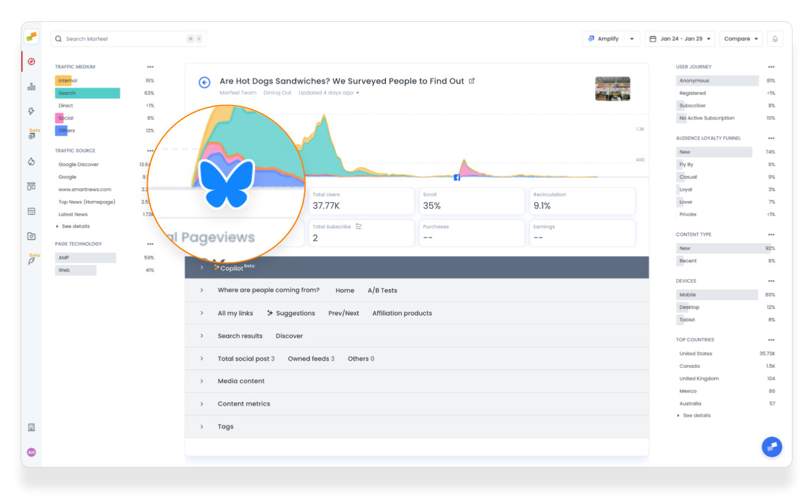Open the chat support bubble icon
812x504 pixels.
[772, 446]
